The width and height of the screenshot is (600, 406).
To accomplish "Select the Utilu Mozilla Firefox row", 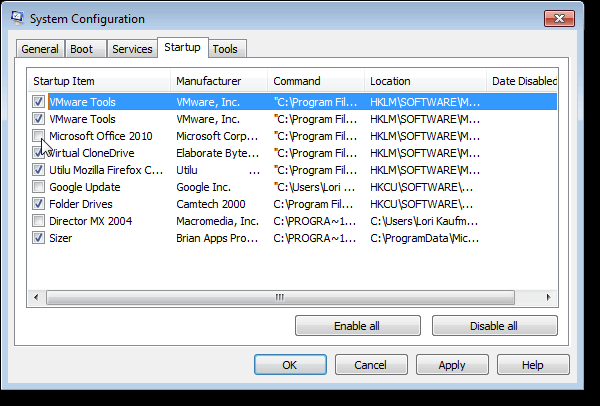I will pos(105,170).
